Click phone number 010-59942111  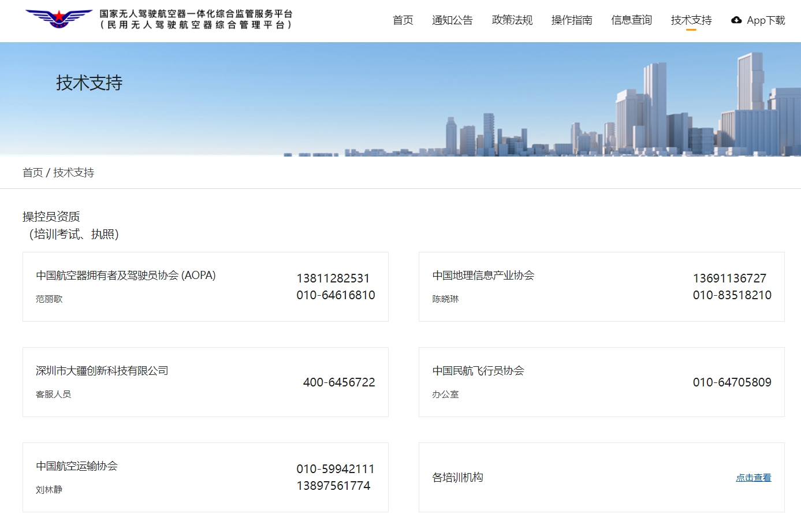click(336, 469)
